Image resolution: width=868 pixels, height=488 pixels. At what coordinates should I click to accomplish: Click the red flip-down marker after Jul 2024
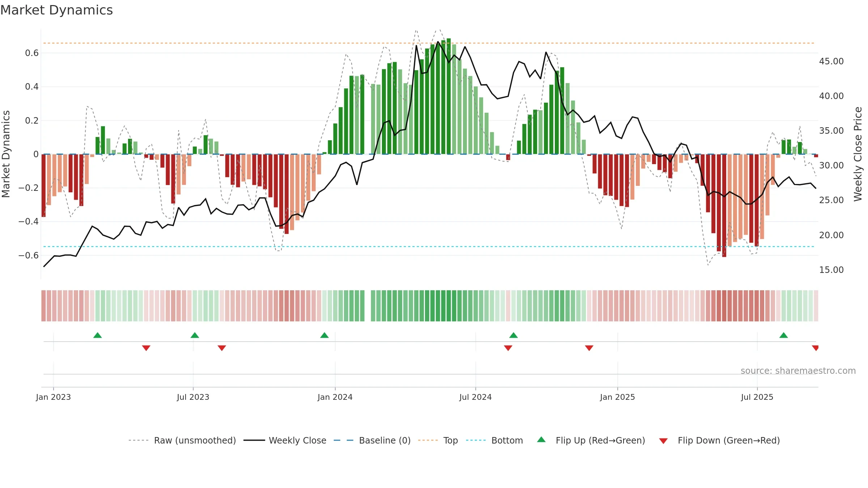pos(508,348)
